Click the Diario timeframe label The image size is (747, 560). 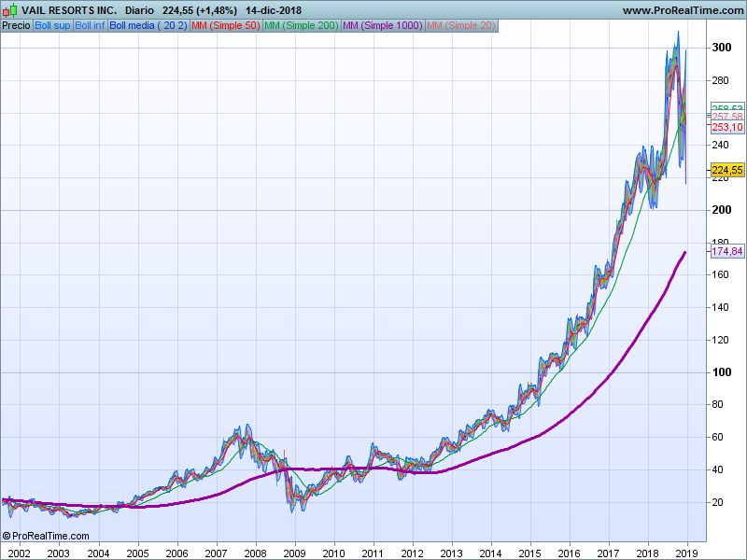click(x=139, y=10)
